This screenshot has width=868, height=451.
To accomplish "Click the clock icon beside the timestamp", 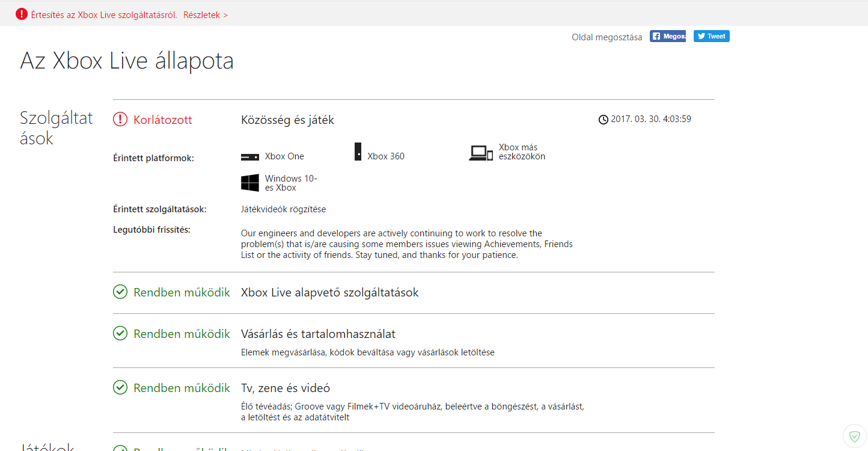I will 604,120.
